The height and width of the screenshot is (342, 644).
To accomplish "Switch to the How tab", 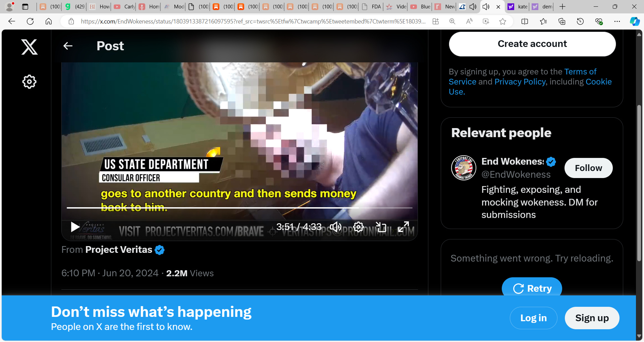I will point(100,6).
